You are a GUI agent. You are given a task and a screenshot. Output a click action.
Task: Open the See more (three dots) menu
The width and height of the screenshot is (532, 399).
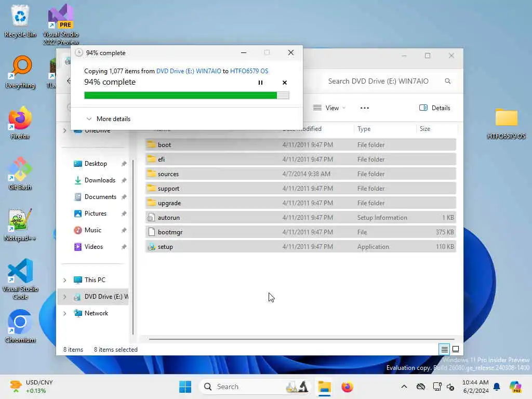coord(364,108)
